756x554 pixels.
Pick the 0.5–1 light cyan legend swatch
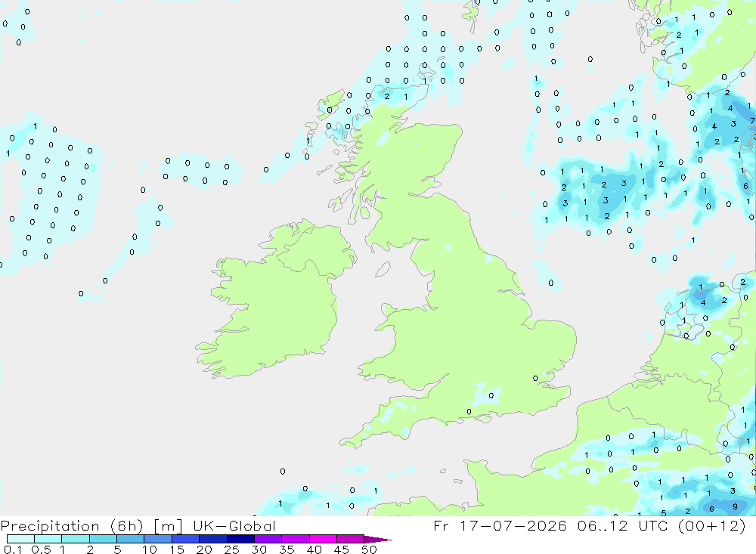(48, 539)
